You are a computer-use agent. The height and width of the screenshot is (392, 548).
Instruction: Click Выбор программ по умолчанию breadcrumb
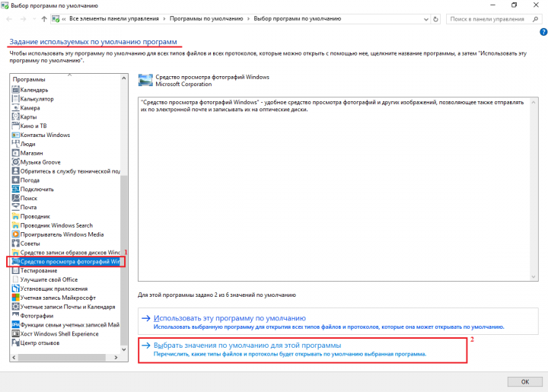[298, 19]
